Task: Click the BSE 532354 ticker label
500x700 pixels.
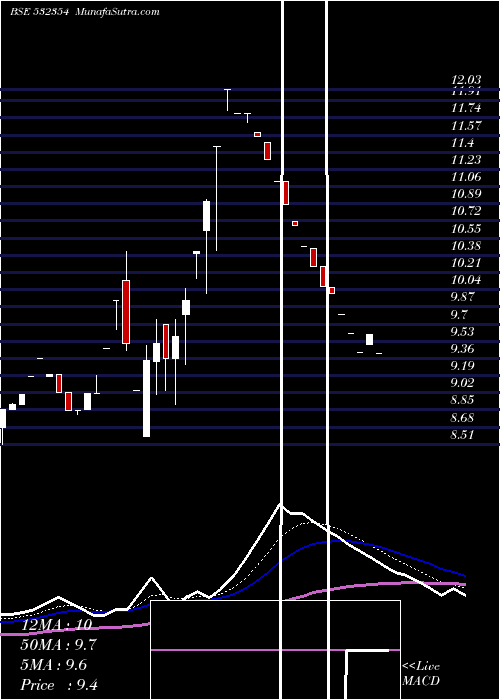Action: point(39,12)
